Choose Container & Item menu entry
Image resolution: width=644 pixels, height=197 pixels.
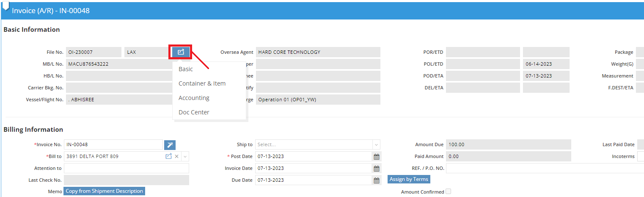(202, 83)
